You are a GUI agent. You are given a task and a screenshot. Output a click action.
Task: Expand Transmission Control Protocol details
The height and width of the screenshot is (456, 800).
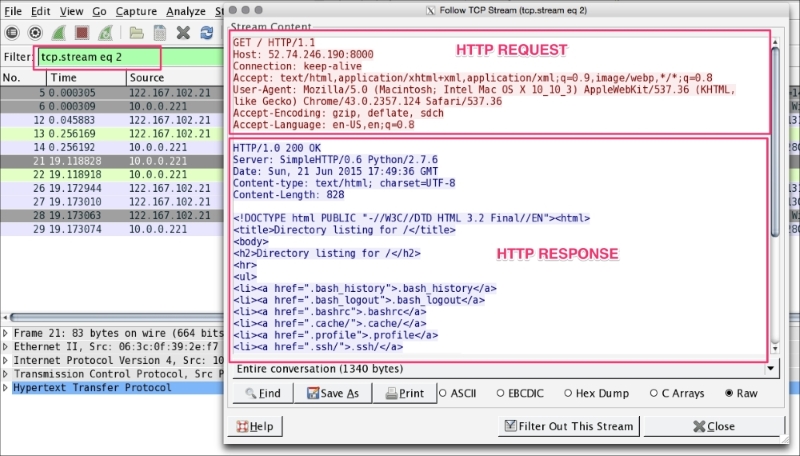coord(7,374)
